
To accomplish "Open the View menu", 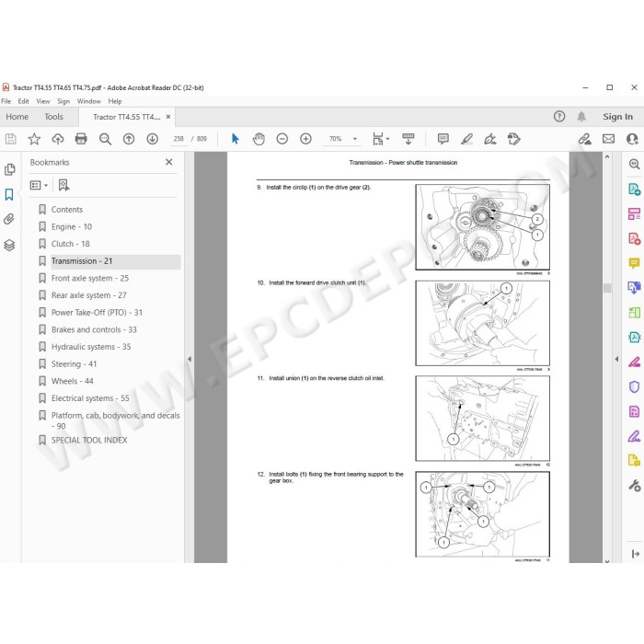I will [x=42, y=101].
